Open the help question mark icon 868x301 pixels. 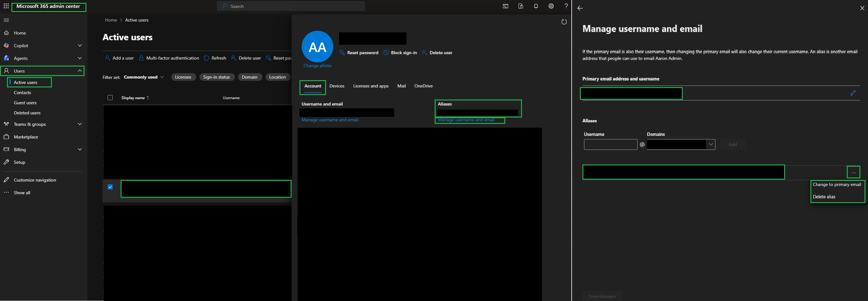click(x=566, y=6)
